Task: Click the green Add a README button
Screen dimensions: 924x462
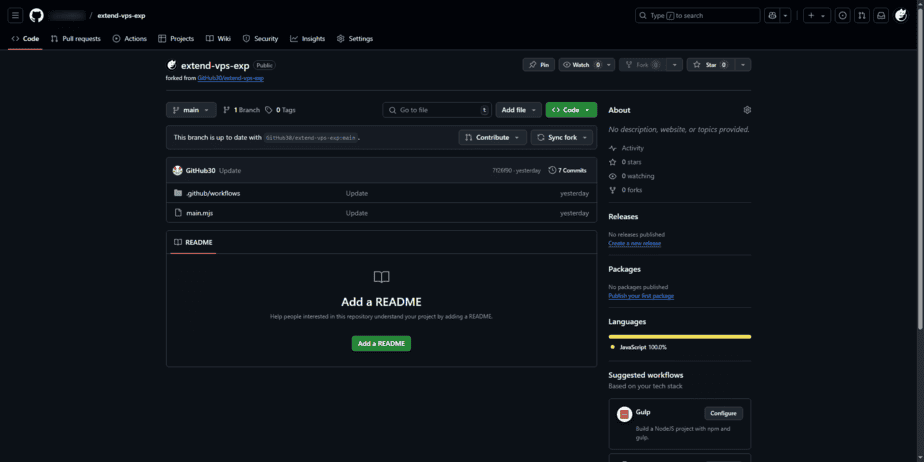Action: [x=381, y=344]
